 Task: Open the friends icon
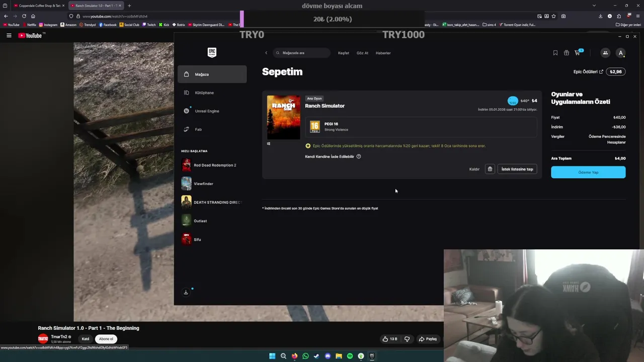(605, 53)
